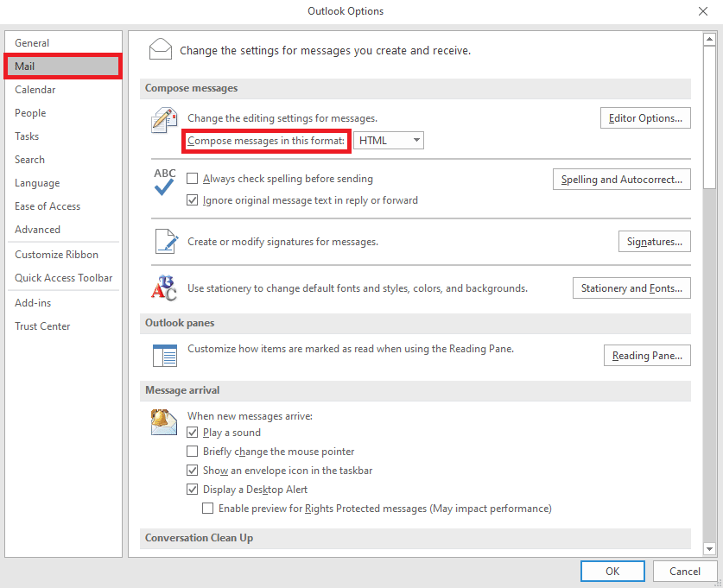This screenshot has width=723, height=588.
Task: Enable Briefly change the mouse pointer
Action: [193, 451]
